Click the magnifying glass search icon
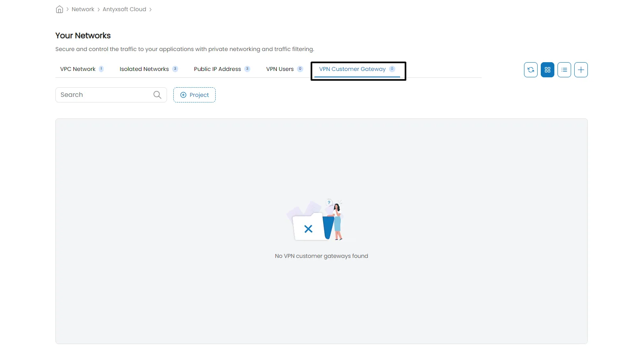Image resolution: width=644 pixels, height=346 pixels. coord(157,95)
